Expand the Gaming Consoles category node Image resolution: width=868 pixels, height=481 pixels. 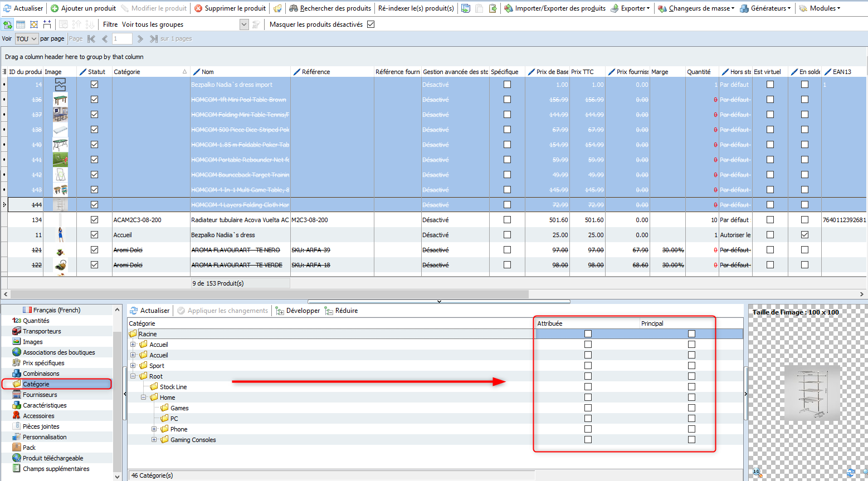coord(154,440)
